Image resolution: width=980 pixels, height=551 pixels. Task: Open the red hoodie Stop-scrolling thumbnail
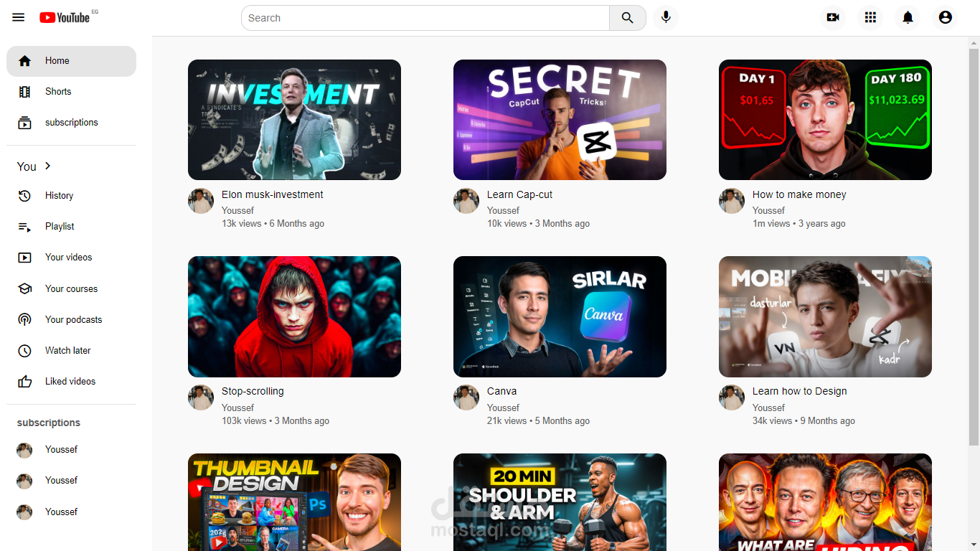tap(294, 316)
